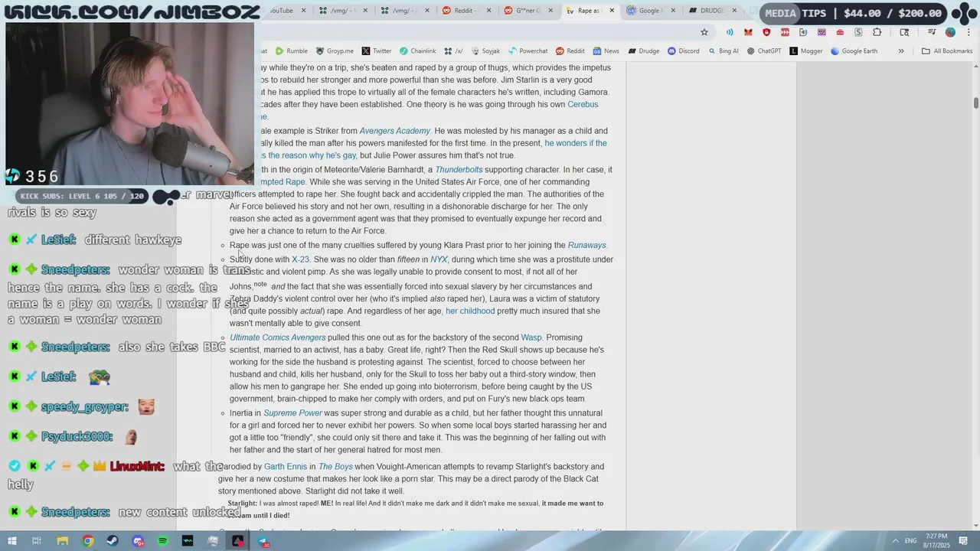Follow the 'her childhood' link

point(470,311)
